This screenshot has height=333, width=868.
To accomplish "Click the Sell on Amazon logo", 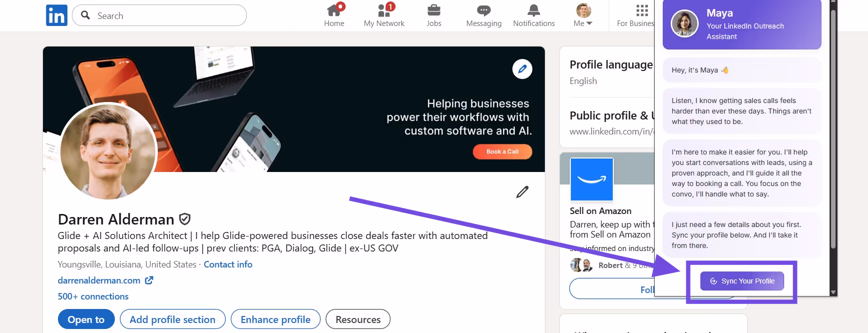I will click(x=592, y=179).
